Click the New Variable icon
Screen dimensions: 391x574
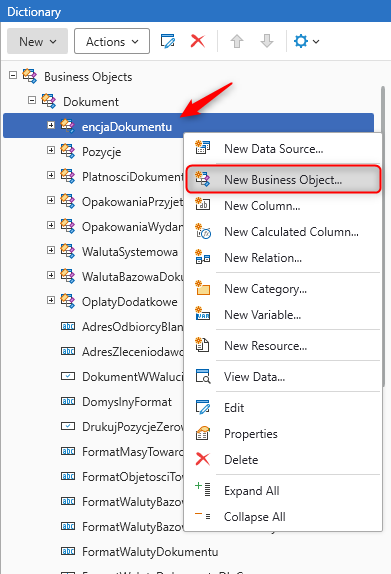[203, 314]
